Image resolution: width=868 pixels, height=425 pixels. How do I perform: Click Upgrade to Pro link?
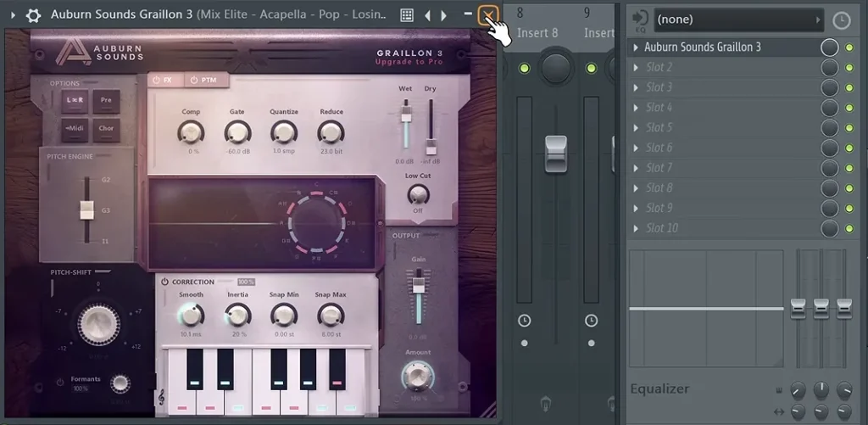point(409,62)
